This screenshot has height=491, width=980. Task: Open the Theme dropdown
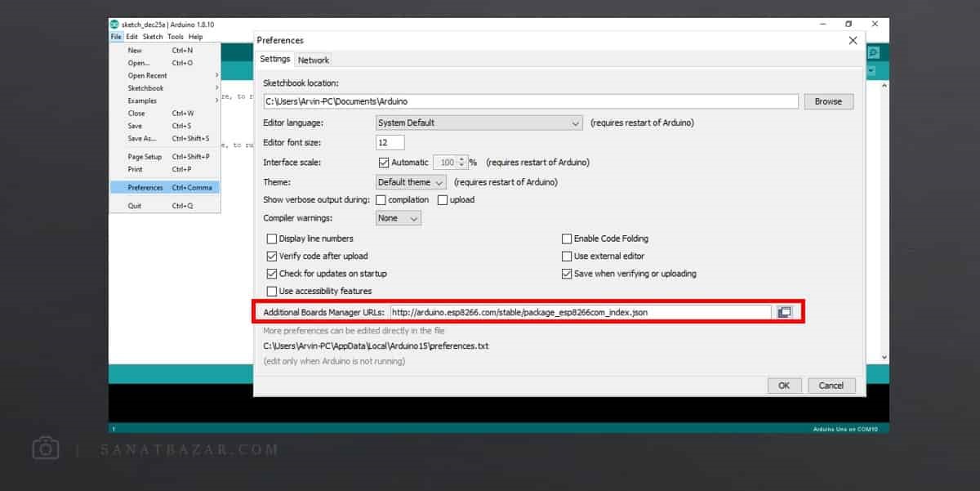[411, 182]
